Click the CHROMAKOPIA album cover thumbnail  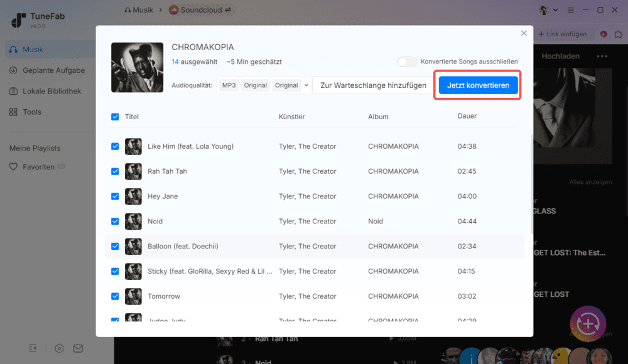click(x=138, y=67)
